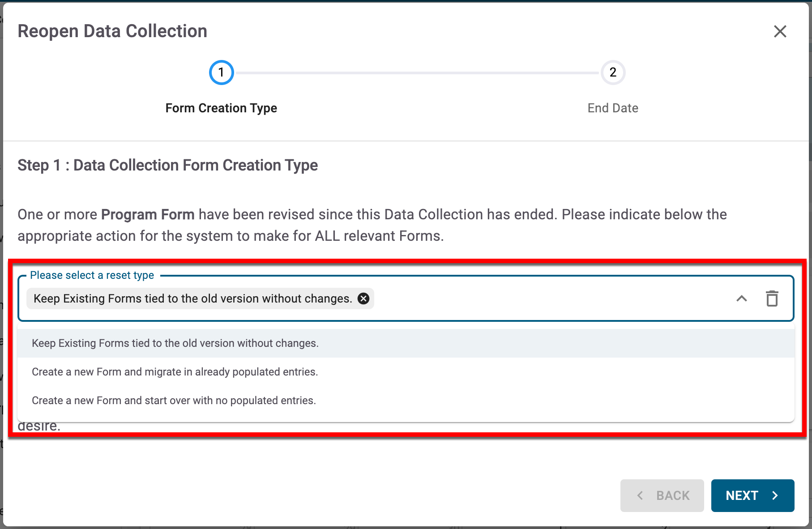812x529 pixels.
Task: Click empty area of reset type field
Action: point(537,299)
